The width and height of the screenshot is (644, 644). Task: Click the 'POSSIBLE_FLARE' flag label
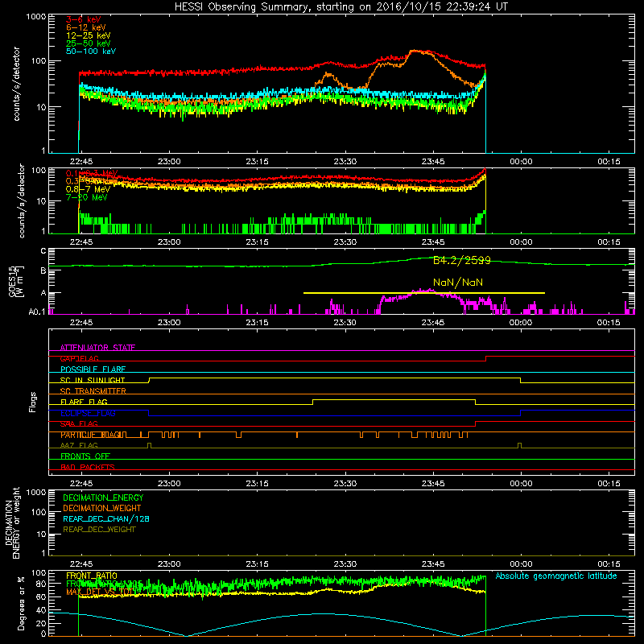93,369
